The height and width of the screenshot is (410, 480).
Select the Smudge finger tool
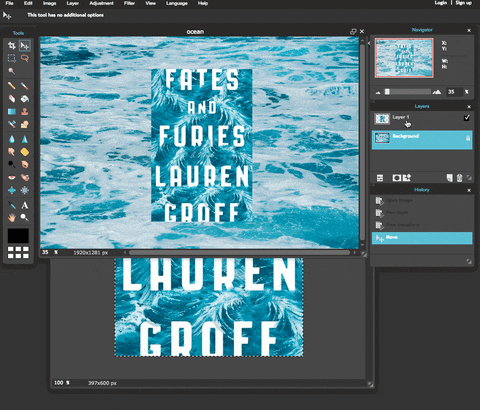click(12, 152)
